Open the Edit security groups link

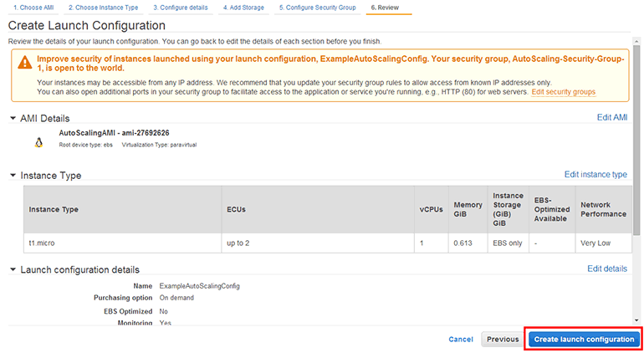tap(564, 91)
